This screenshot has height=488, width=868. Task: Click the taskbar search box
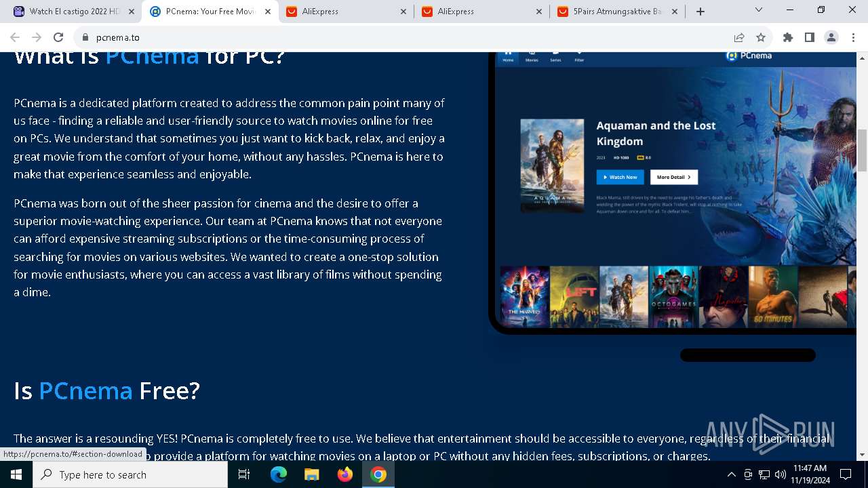(x=130, y=474)
